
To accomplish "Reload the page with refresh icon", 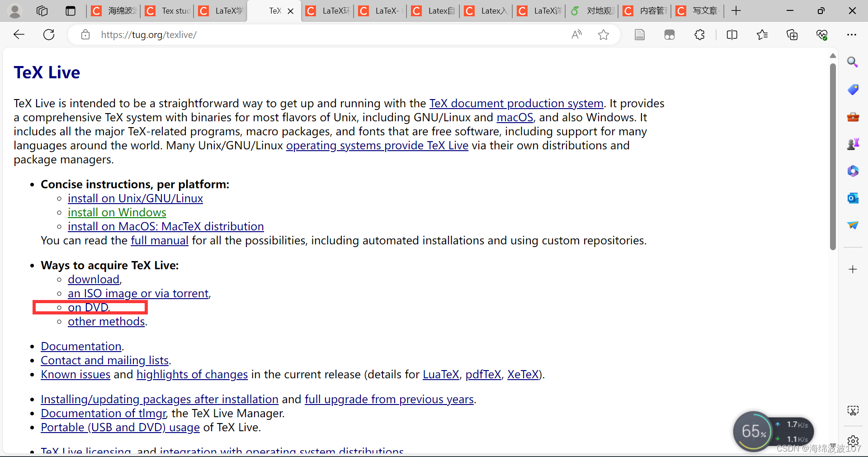I will point(49,34).
